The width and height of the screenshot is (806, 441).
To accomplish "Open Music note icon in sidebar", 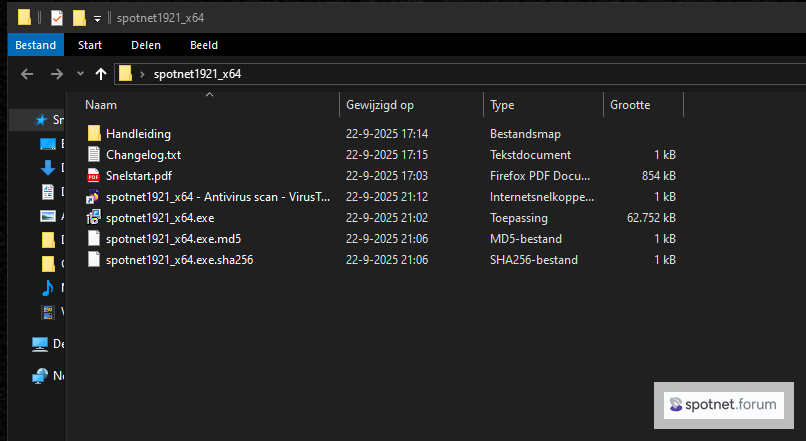I will (x=48, y=287).
